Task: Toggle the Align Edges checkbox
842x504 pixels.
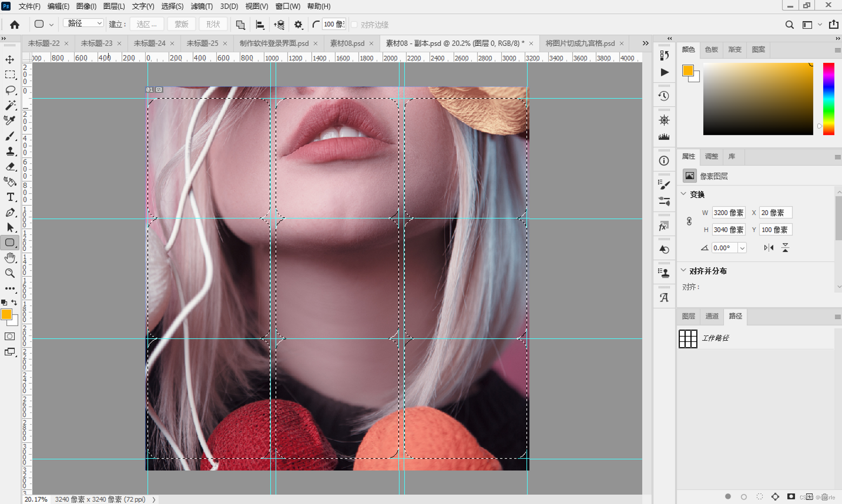Action: click(354, 24)
